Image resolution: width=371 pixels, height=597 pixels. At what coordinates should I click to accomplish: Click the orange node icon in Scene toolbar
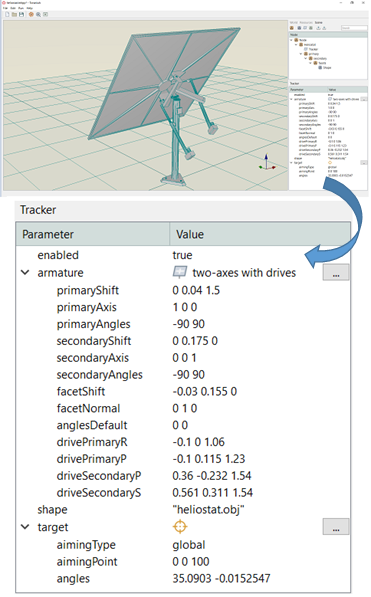(x=292, y=28)
